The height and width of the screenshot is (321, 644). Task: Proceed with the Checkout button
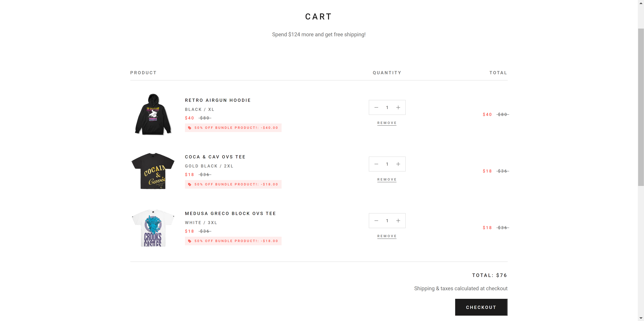481,307
